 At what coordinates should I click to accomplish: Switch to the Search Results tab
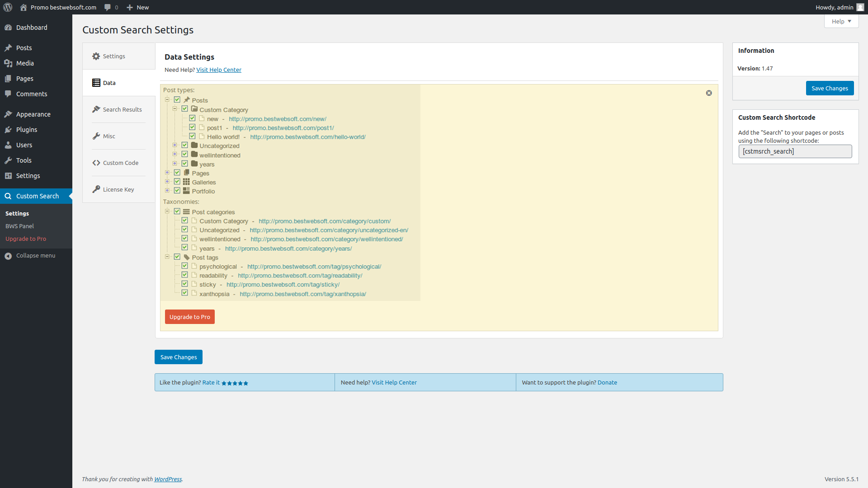tap(122, 109)
